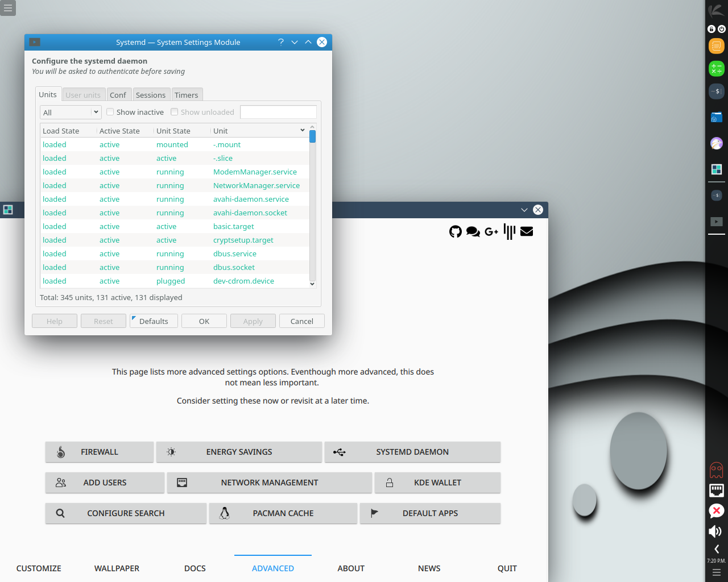Click the scroll down arrow of unit list
The width and height of the screenshot is (728, 582).
pos(312,284)
